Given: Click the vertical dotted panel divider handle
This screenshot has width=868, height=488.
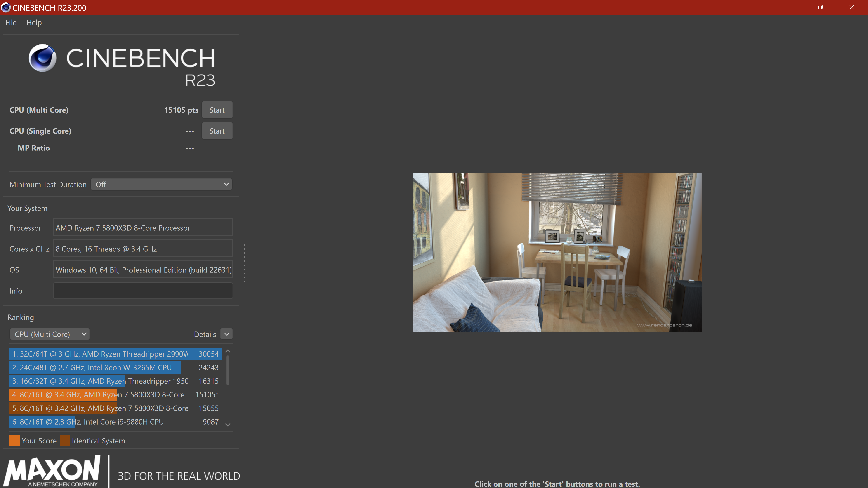Looking at the screenshot, I should (245, 263).
